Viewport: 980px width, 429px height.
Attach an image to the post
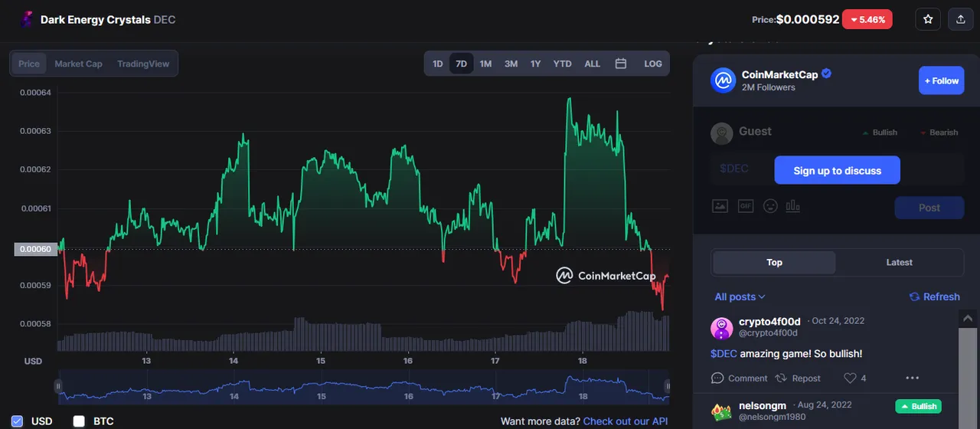[x=720, y=205]
